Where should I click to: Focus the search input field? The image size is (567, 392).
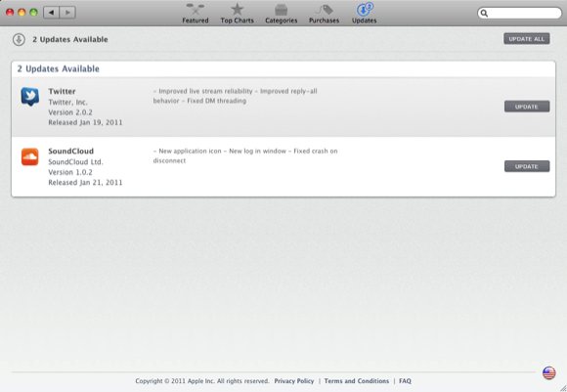[519, 14]
